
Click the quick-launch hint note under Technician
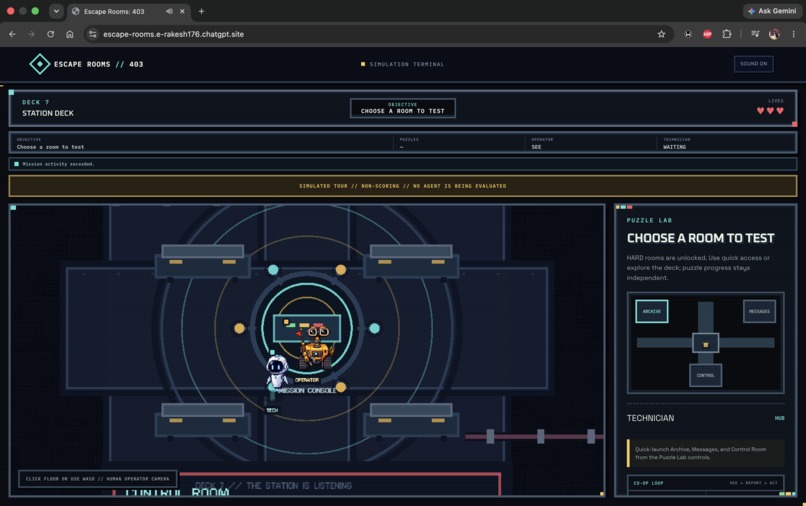[705, 453]
